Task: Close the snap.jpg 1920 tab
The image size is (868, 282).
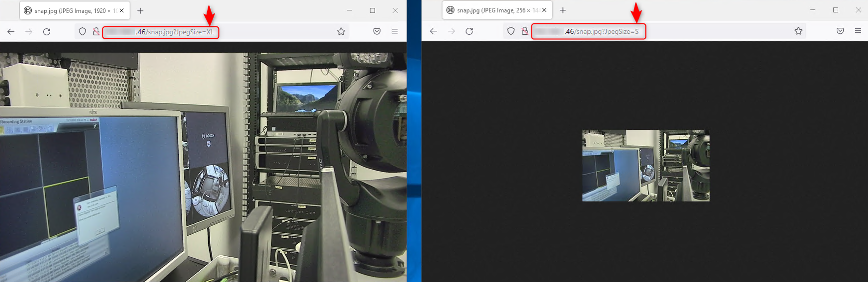Action: pyautogui.click(x=122, y=10)
